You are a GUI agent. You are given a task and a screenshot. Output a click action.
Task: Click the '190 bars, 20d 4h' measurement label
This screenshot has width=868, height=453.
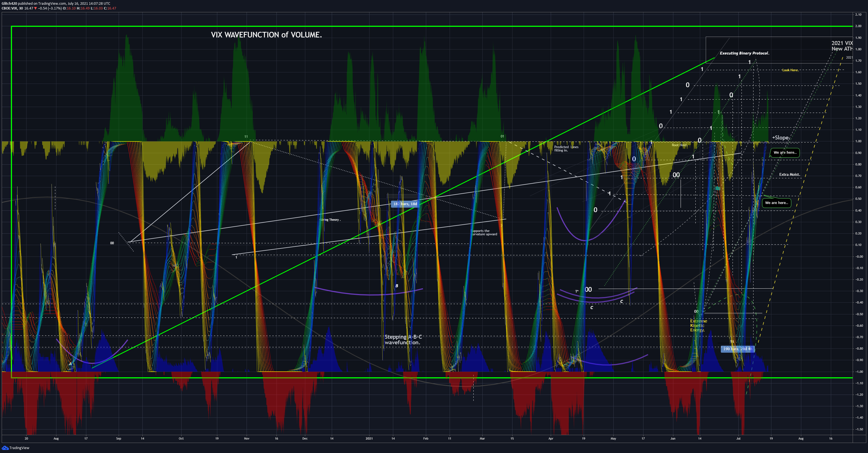pyautogui.click(x=738, y=349)
